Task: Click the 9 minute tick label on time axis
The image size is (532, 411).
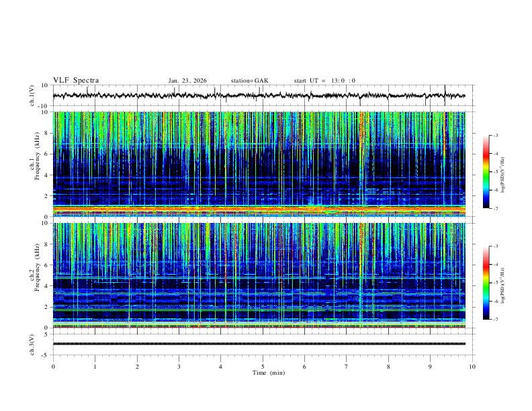Action: click(x=430, y=367)
